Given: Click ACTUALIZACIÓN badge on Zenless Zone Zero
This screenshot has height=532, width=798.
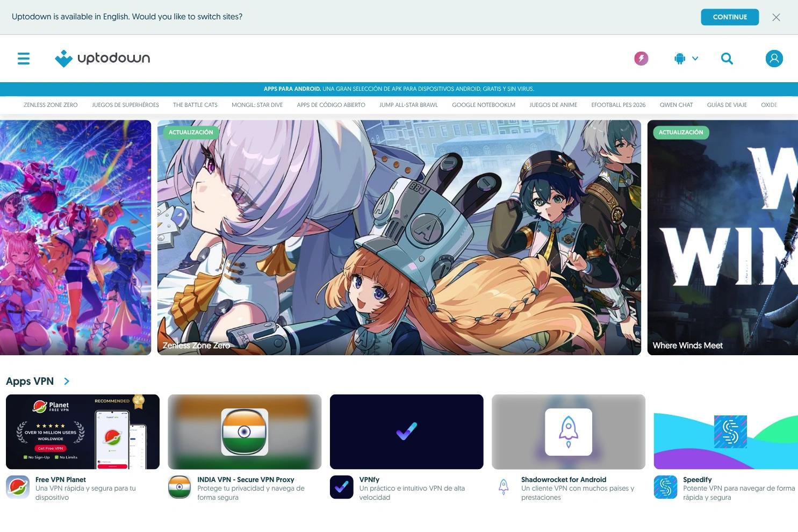Looking at the screenshot, I should pos(191,132).
